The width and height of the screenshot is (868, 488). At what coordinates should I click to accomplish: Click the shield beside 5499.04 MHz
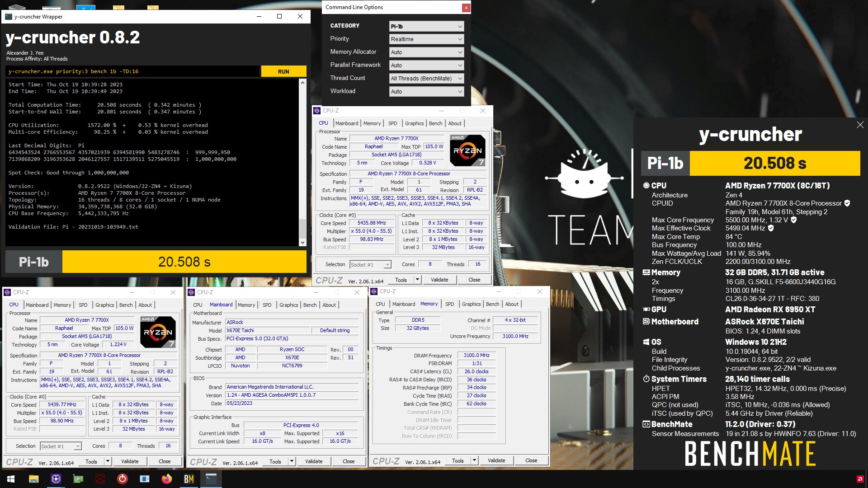[771, 228]
